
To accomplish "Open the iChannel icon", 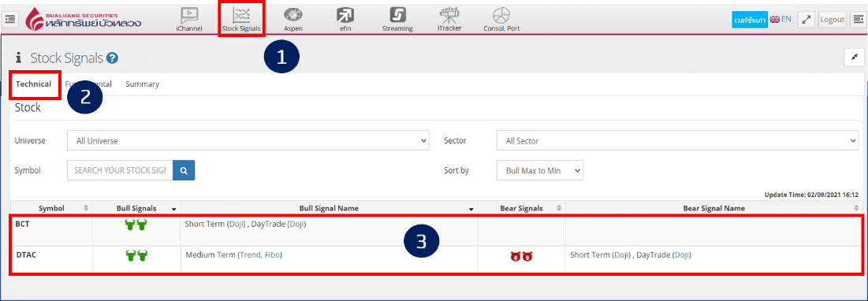I will (x=188, y=20).
